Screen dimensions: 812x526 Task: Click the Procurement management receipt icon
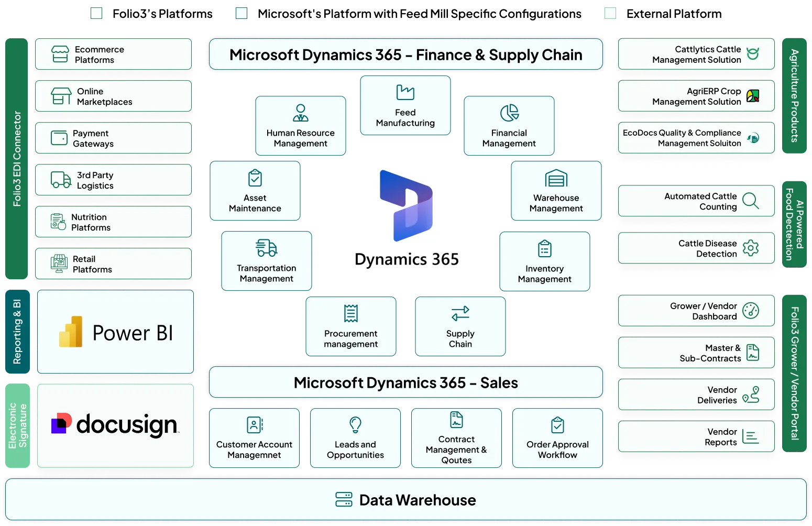point(350,313)
